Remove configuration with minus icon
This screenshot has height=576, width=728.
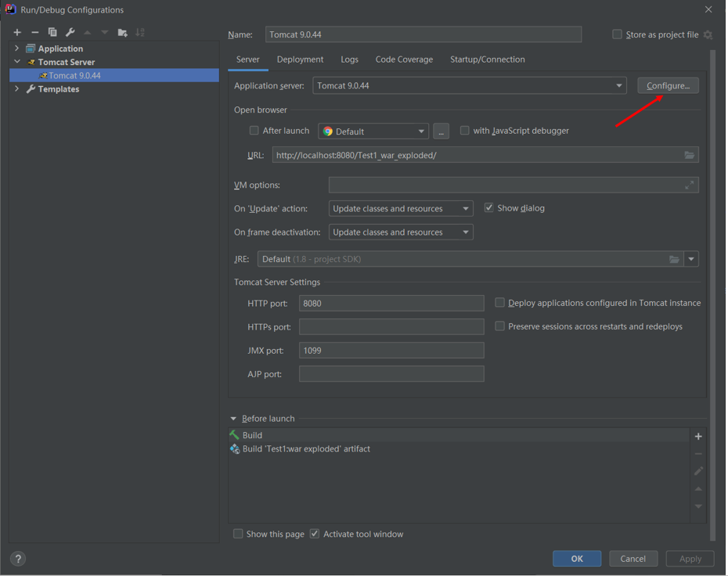click(34, 32)
